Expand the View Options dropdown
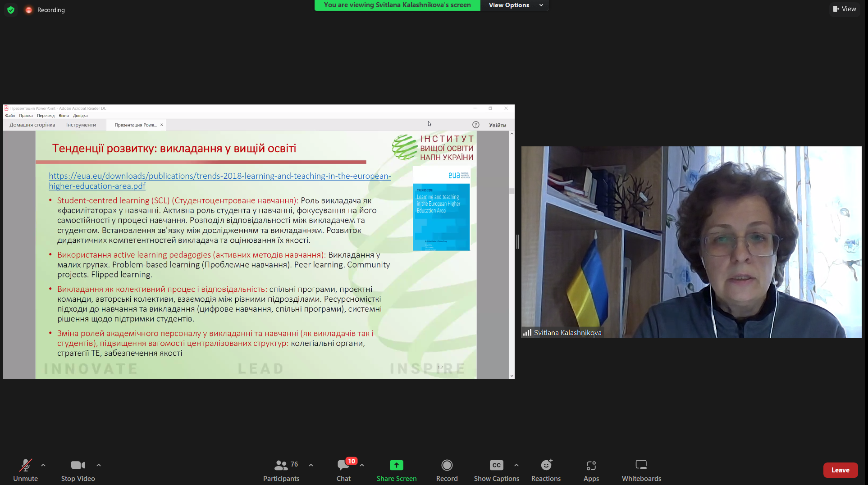868x485 pixels. point(516,5)
